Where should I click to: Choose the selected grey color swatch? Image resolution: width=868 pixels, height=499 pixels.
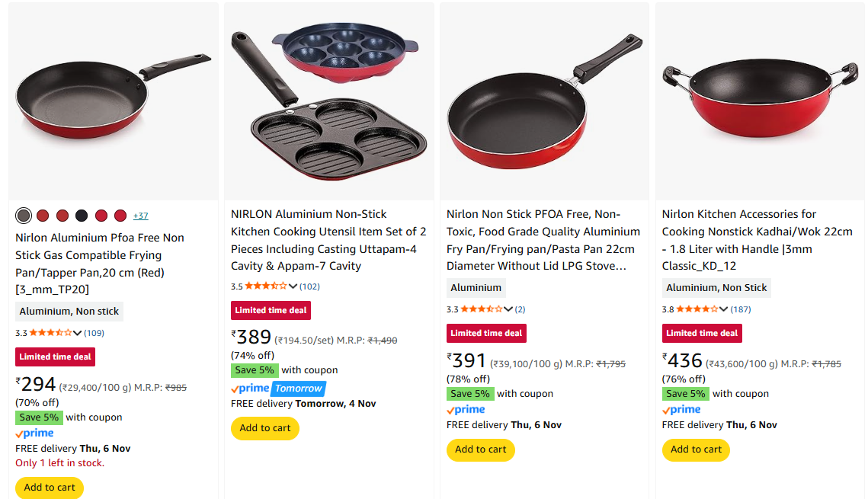click(24, 216)
